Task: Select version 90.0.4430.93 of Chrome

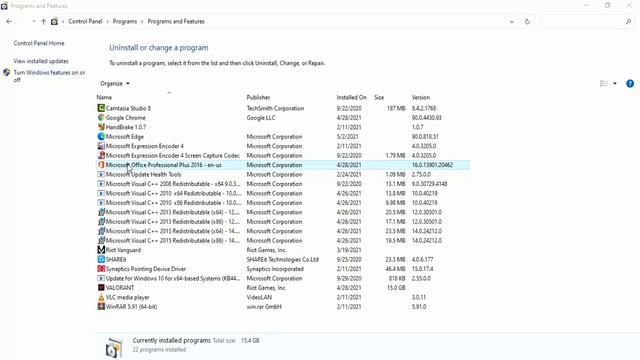Action: coord(427,118)
